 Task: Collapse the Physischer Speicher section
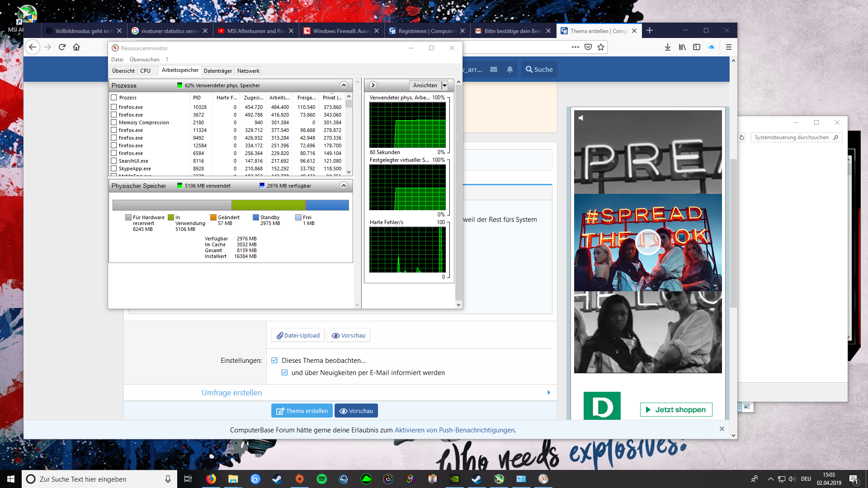coord(344,186)
